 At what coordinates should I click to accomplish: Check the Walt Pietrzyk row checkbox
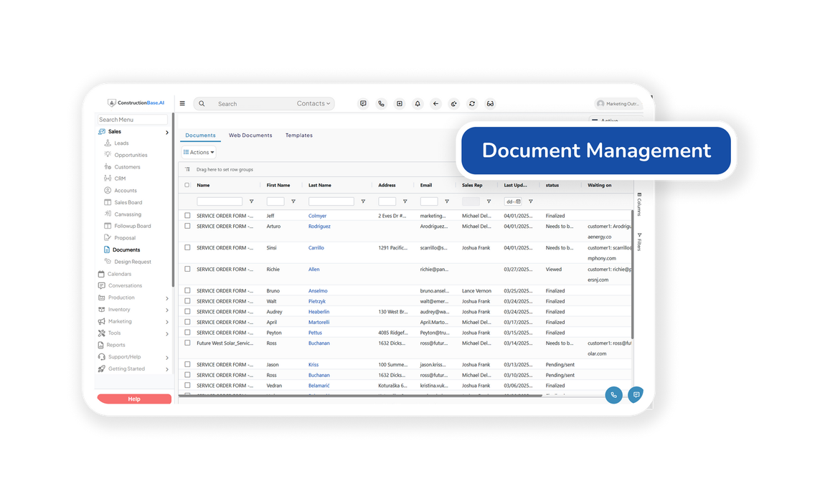coord(187,301)
